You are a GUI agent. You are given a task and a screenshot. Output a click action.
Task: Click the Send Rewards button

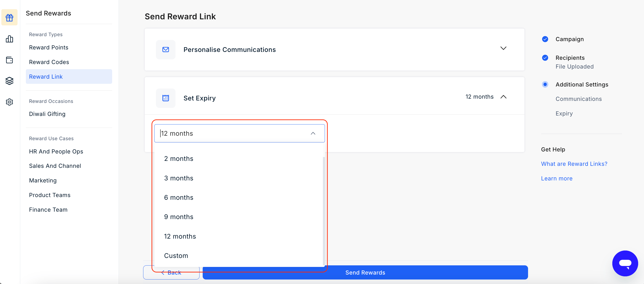coord(365,273)
